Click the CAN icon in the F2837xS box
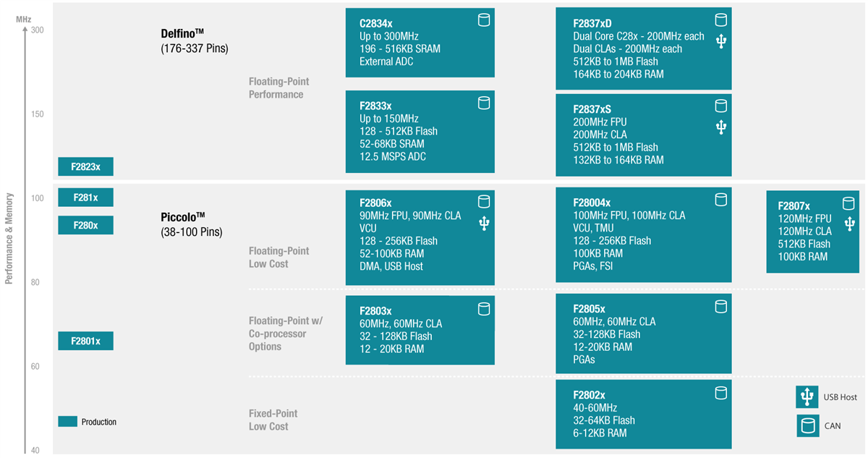This screenshot has height=458, width=868. tap(720, 106)
